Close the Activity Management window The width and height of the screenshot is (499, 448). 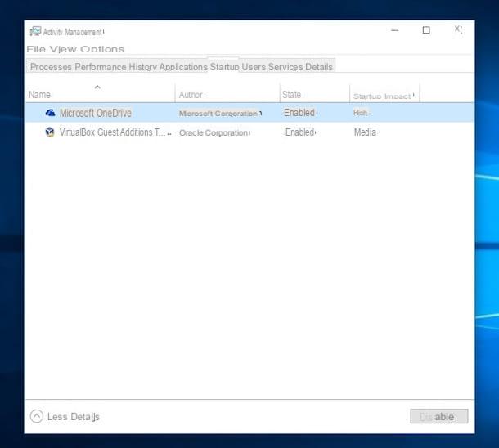457,29
